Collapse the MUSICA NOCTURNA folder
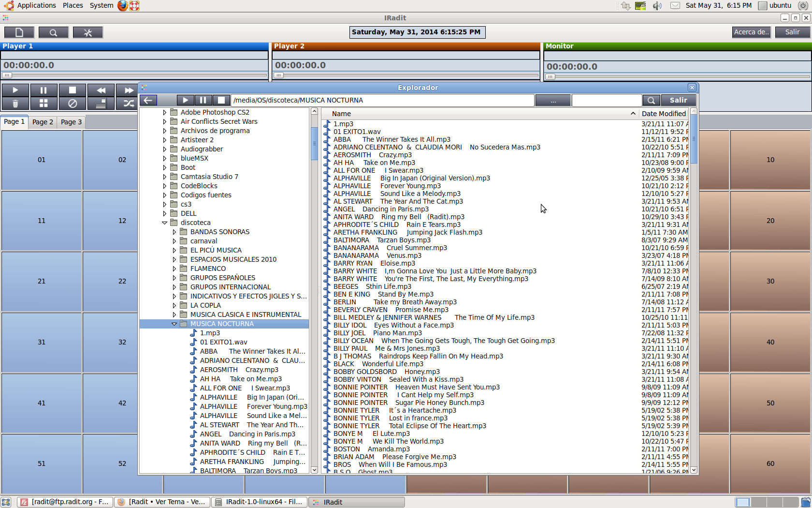Image resolution: width=812 pixels, height=508 pixels. tap(174, 324)
